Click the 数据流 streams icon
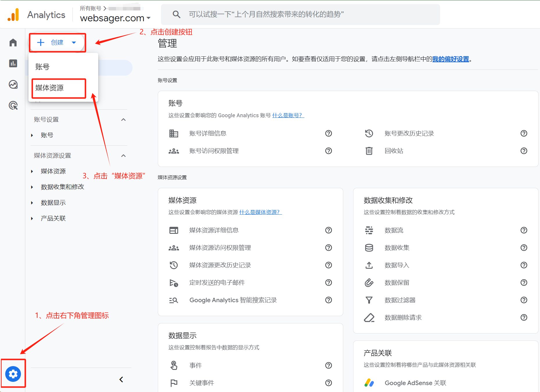 tap(369, 230)
